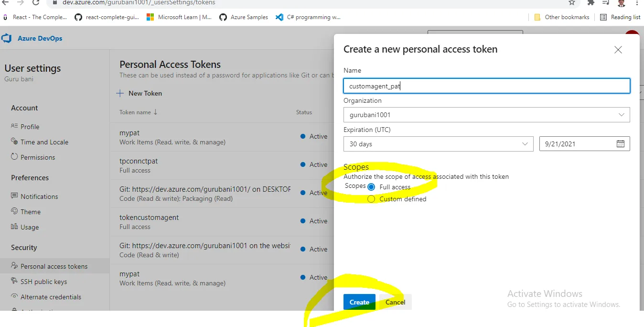Viewport: 644px width, 327px height.
Task: Click the browser address bar URL
Action: tap(139, 3)
